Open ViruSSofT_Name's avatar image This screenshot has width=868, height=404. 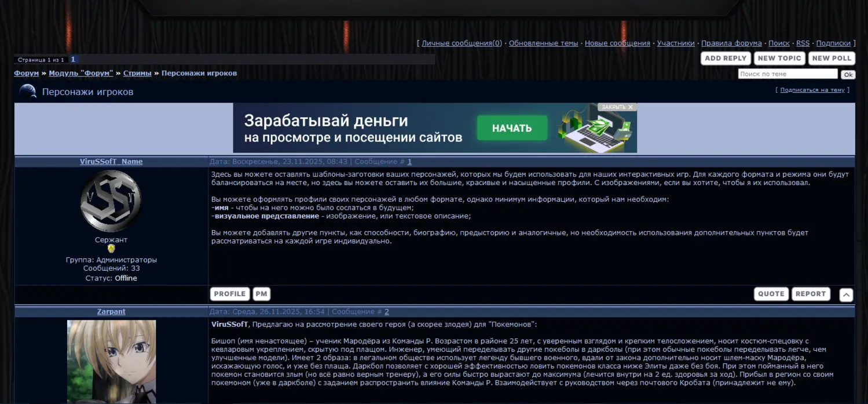click(x=111, y=201)
